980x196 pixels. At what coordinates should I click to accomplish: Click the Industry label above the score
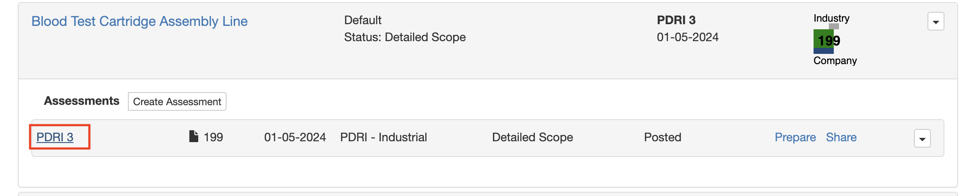coord(831,18)
